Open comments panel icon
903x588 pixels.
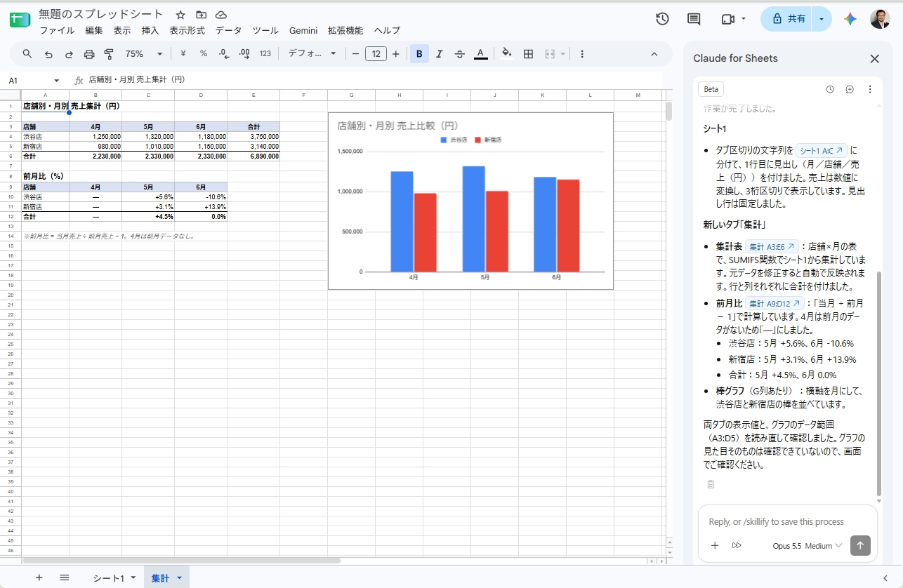pos(694,19)
